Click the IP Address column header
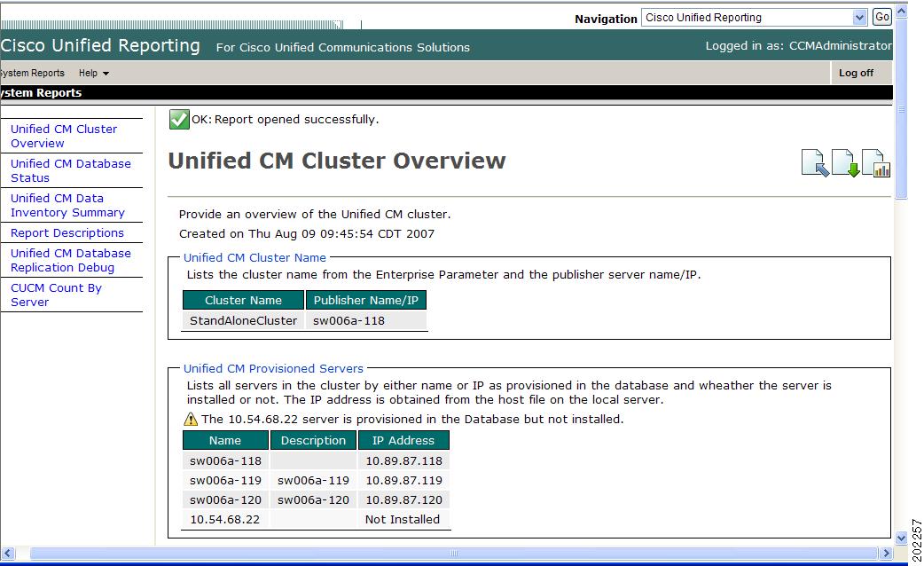The height and width of the screenshot is (566, 924). [x=403, y=440]
